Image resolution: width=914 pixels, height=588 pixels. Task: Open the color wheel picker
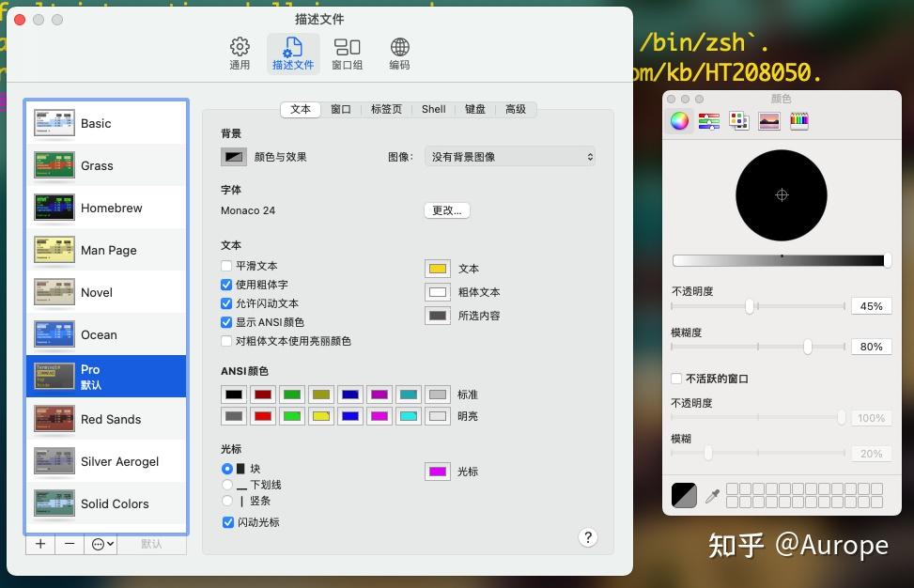[x=678, y=120]
